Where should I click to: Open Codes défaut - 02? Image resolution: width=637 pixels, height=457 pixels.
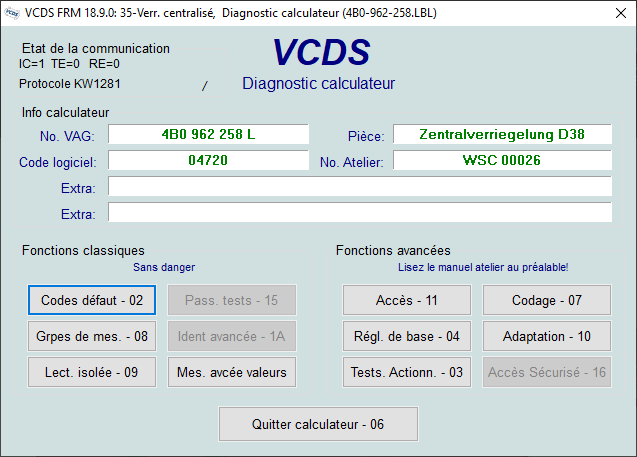92,300
